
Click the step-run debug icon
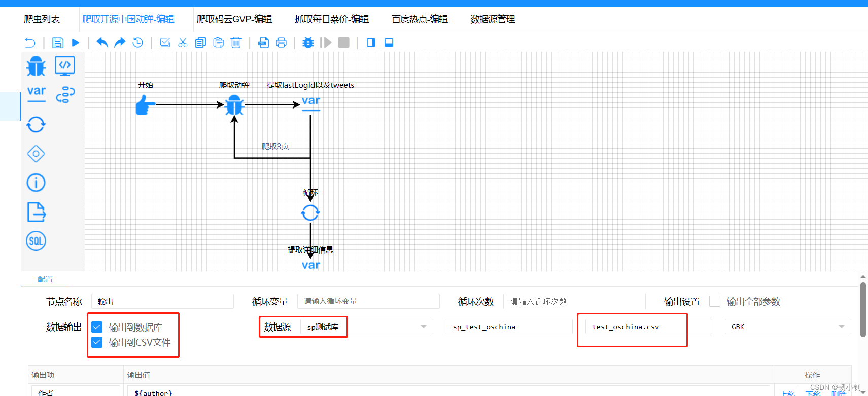326,43
